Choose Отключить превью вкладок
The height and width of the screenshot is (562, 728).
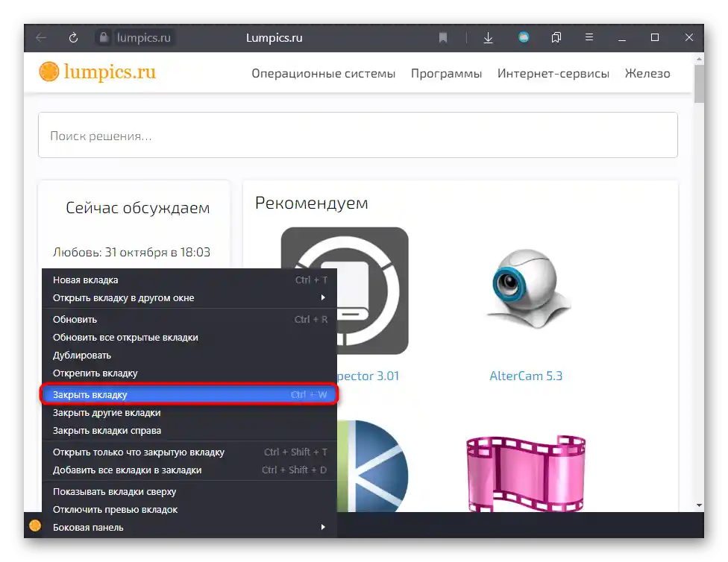(x=189, y=510)
